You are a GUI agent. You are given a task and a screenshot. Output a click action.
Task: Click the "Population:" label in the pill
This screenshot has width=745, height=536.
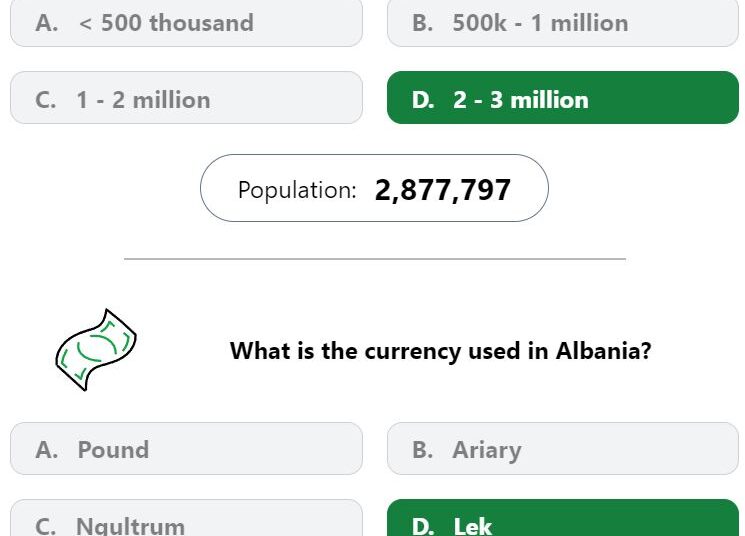297,189
